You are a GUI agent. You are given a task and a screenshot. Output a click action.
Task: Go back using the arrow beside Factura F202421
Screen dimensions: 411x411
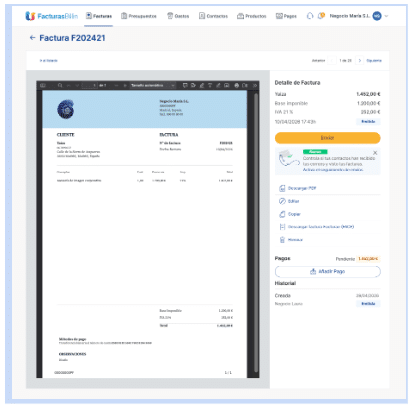pyautogui.click(x=32, y=38)
